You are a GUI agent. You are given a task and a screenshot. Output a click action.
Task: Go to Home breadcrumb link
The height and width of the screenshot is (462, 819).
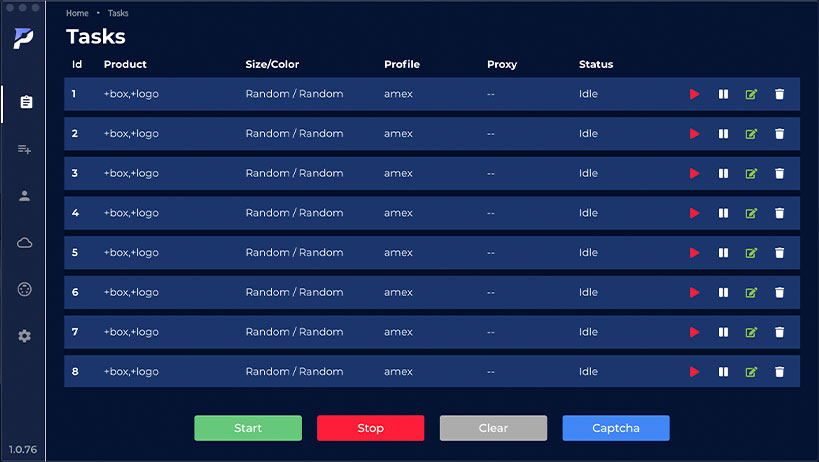pyautogui.click(x=77, y=13)
